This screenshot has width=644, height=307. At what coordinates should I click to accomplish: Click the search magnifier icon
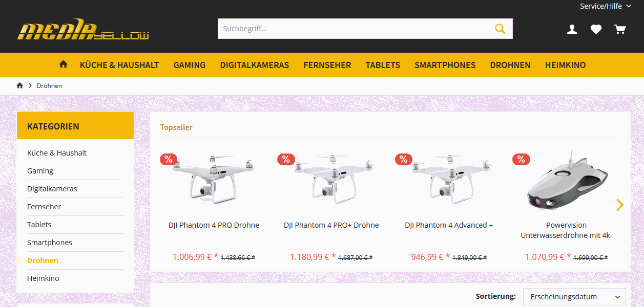tap(500, 29)
